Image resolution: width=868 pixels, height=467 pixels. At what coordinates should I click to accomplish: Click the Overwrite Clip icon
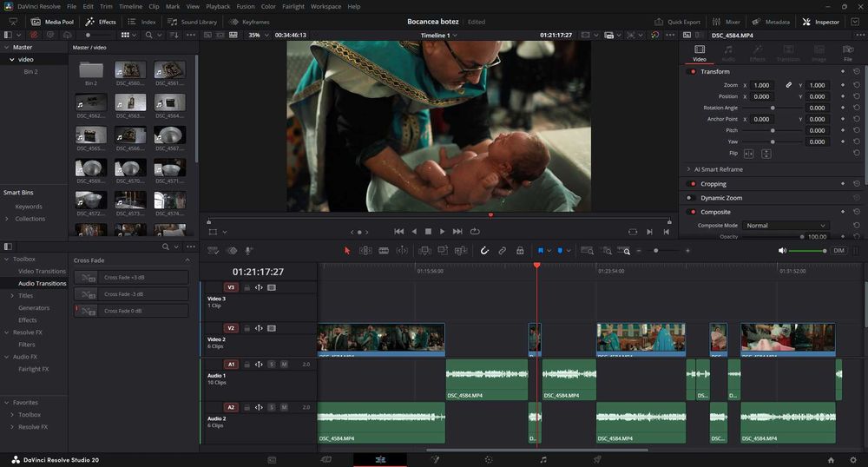[x=443, y=251]
